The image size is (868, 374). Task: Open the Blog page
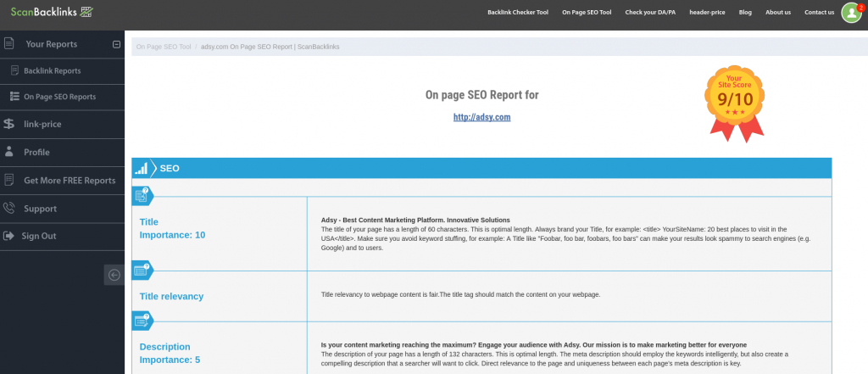pos(745,12)
